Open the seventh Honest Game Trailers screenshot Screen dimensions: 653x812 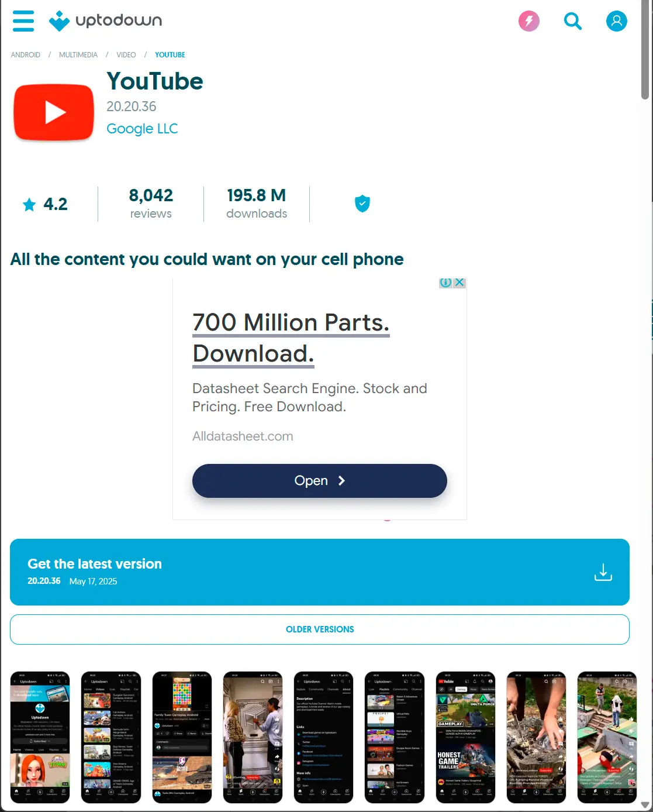(x=465, y=737)
